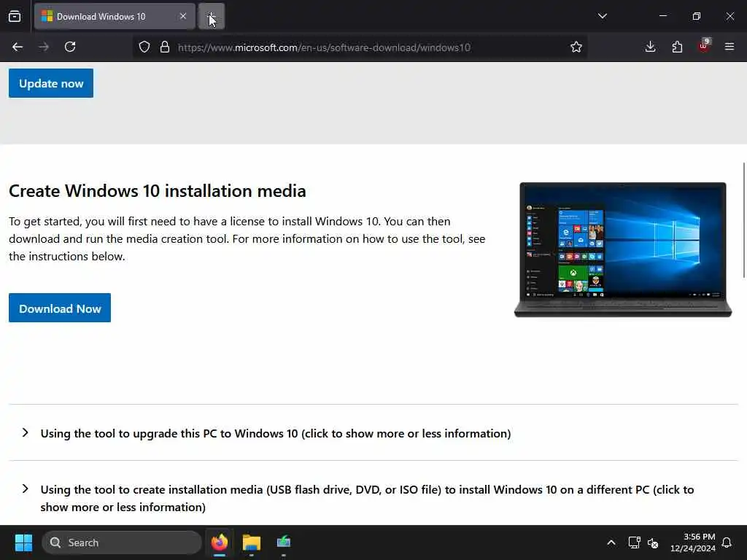The image size is (747, 560).
Task: Open the Firefox hamburger application menu
Action: pos(729,47)
